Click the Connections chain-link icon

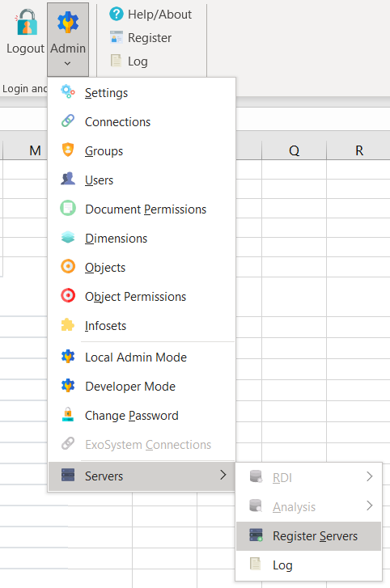tap(68, 121)
